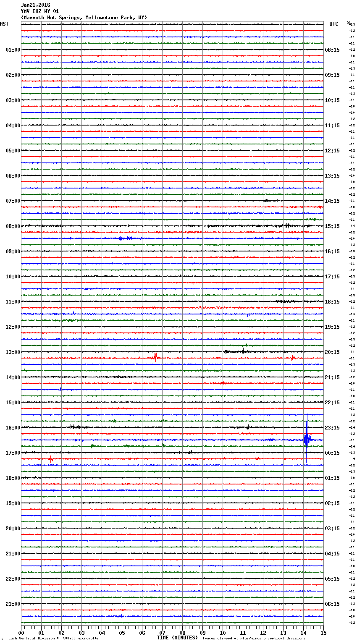Screen dimensions: 357x644
Task: Click minute 15 on the bottom axis
Action: click(323, 633)
